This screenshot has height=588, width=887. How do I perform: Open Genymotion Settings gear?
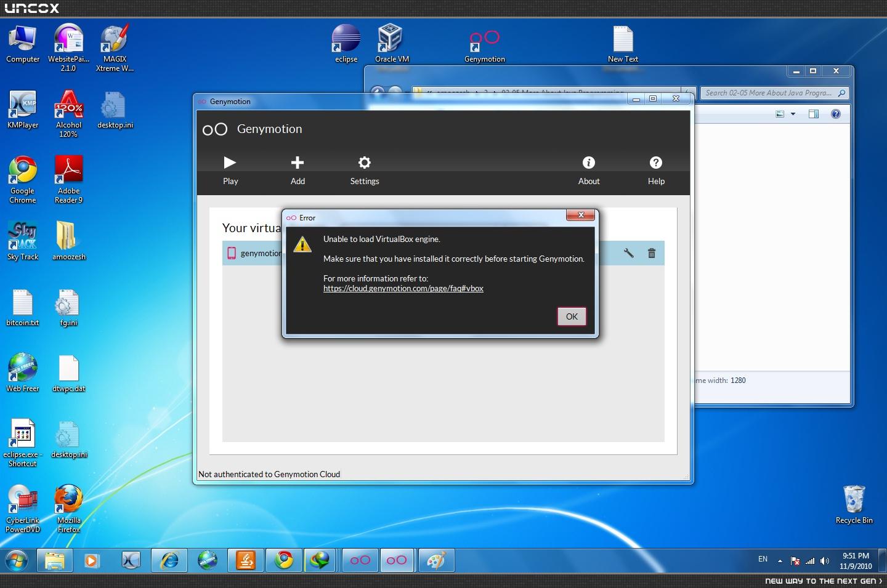tap(365, 170)
